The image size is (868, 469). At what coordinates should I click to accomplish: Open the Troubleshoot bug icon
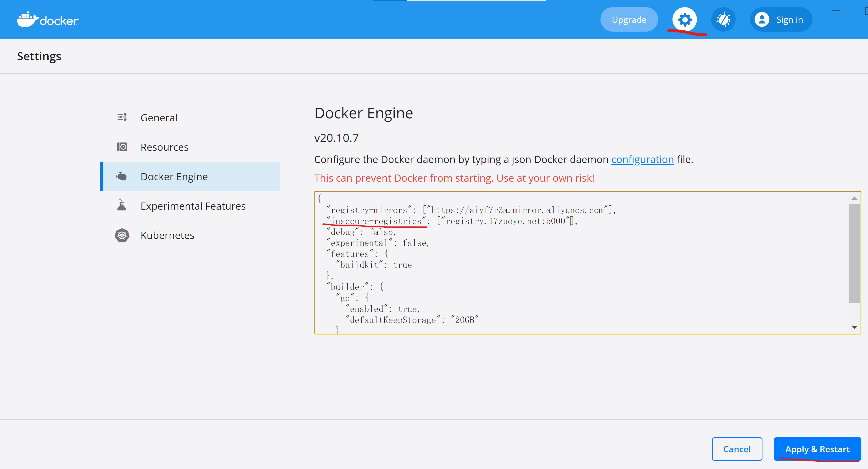[x=723, y=20]
